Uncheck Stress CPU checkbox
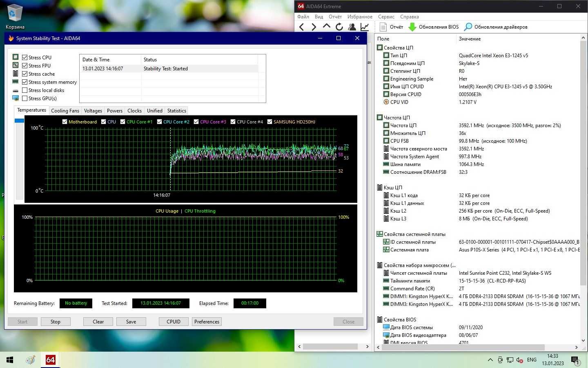 (25, 58)
